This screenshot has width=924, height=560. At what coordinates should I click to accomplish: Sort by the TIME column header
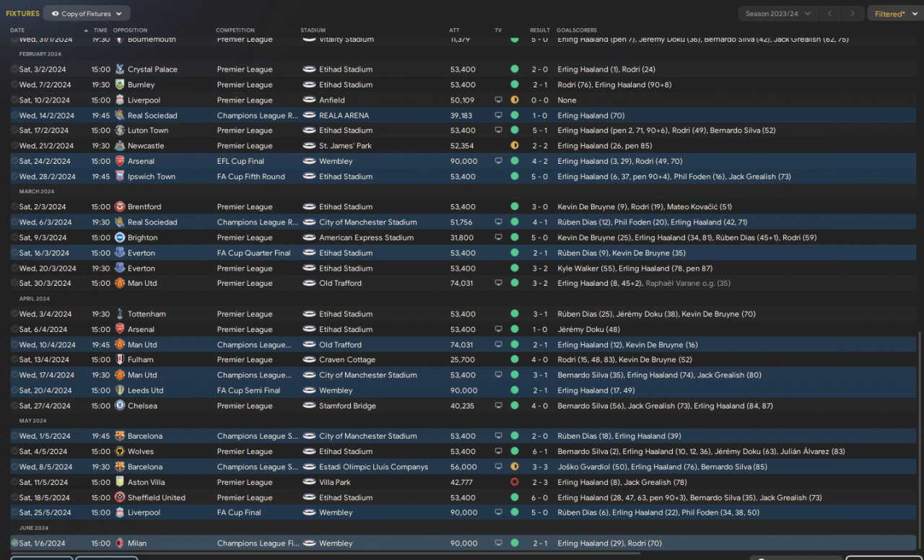pos(100,30)
